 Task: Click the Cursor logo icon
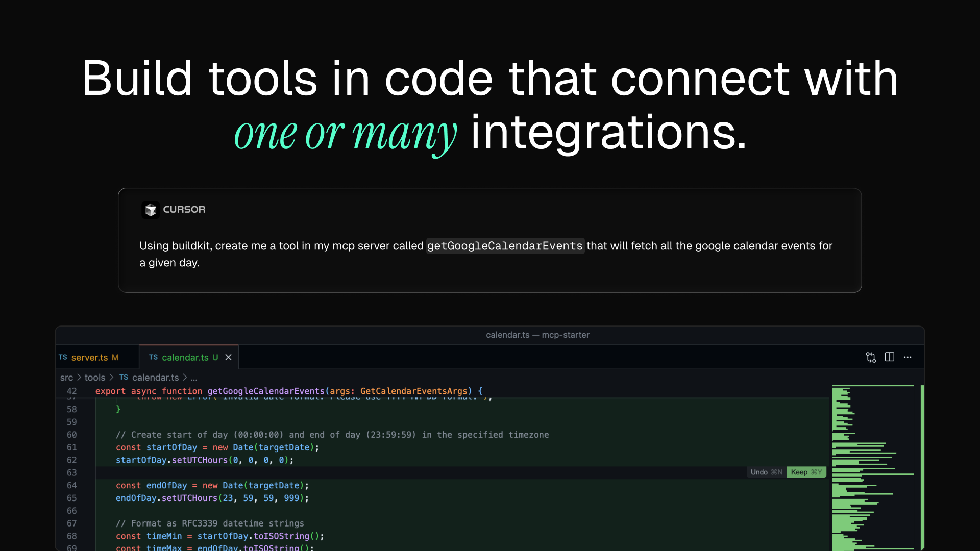point(151,210)
